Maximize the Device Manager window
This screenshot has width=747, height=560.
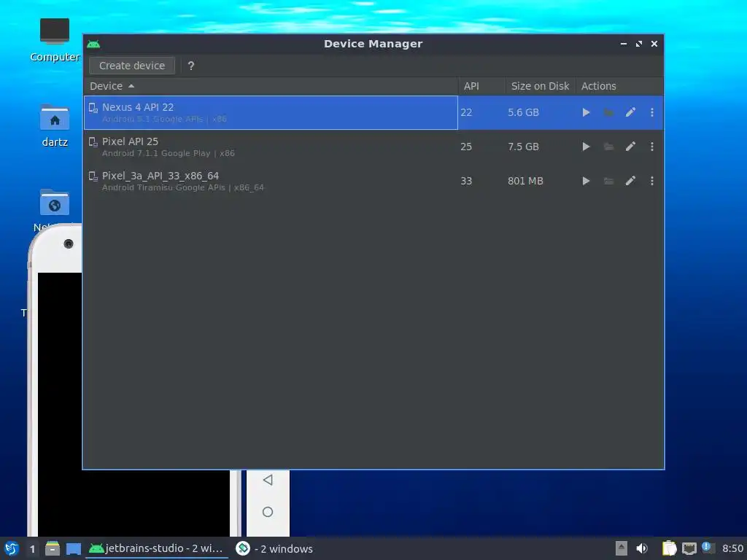point(639,44)
